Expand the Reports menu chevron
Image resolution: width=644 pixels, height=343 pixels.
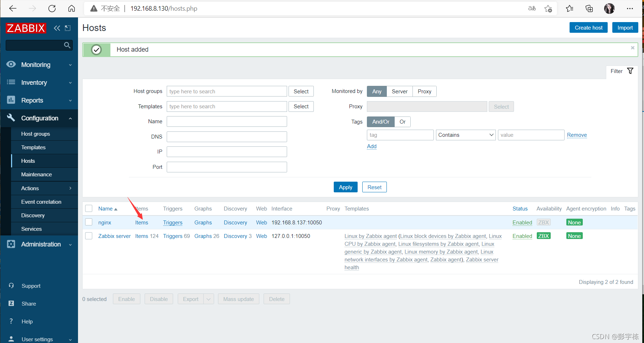(x=70, y=100)
